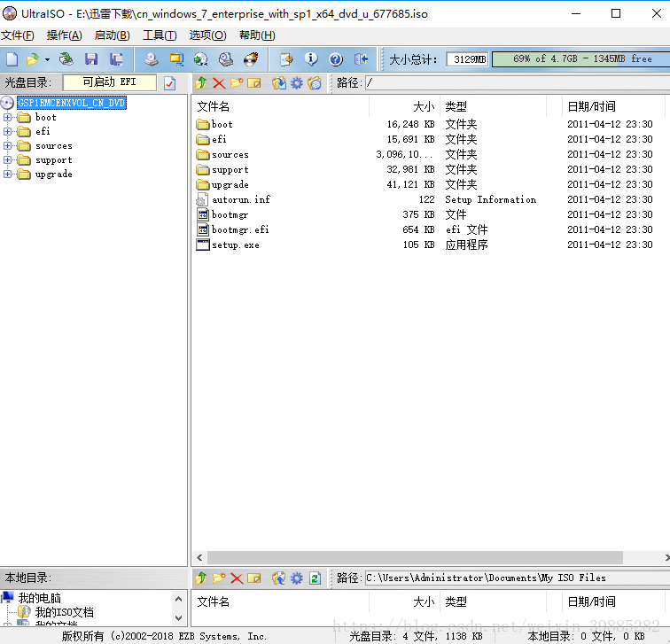Click the image file list horizontal scrollbar
670x644 pixels.
tap(415, 557)
